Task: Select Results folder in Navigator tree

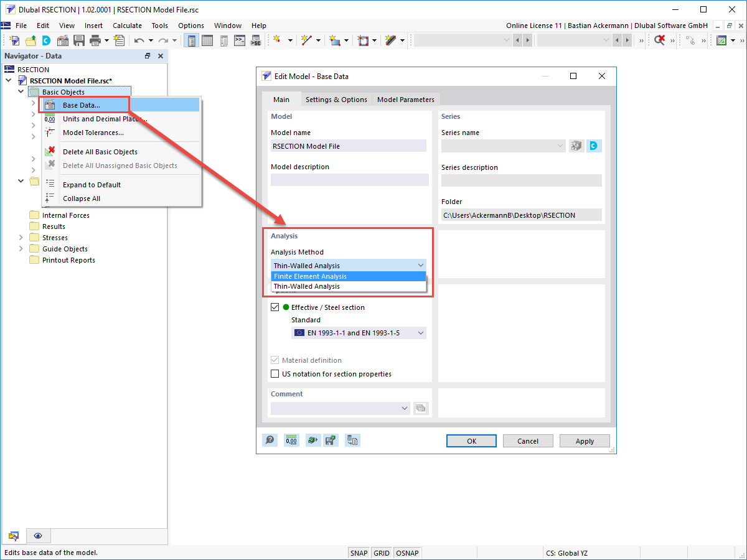Action: (x=54, y=226)
